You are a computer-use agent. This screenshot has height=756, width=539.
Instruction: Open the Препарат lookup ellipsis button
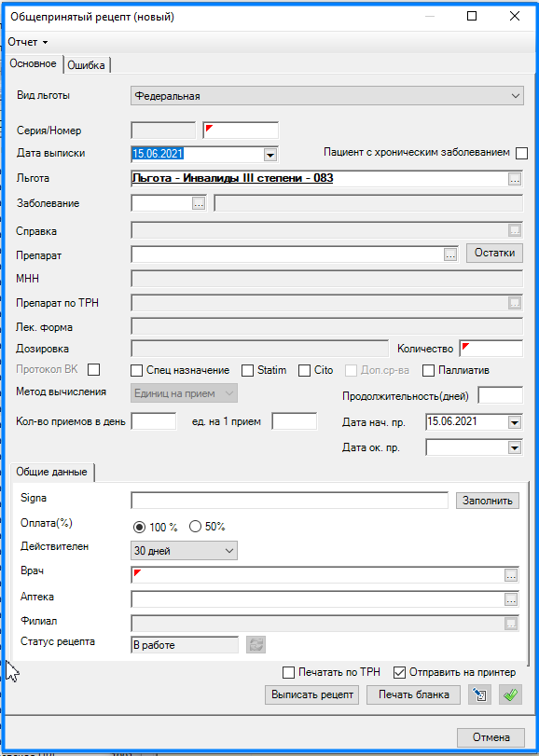[x=450, y=255]
